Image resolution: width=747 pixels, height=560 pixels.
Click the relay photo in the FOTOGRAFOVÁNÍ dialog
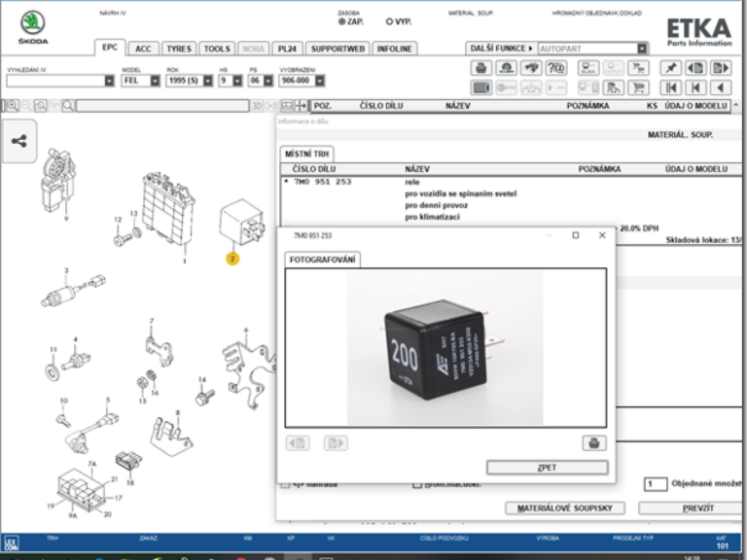pyautogui.click(x=445, y=347)
